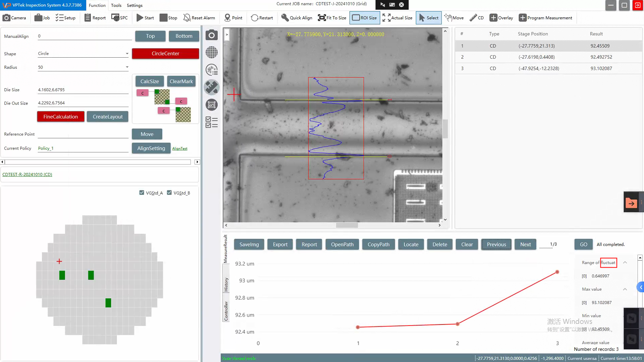Switch to the History tab

coord(226,285)
